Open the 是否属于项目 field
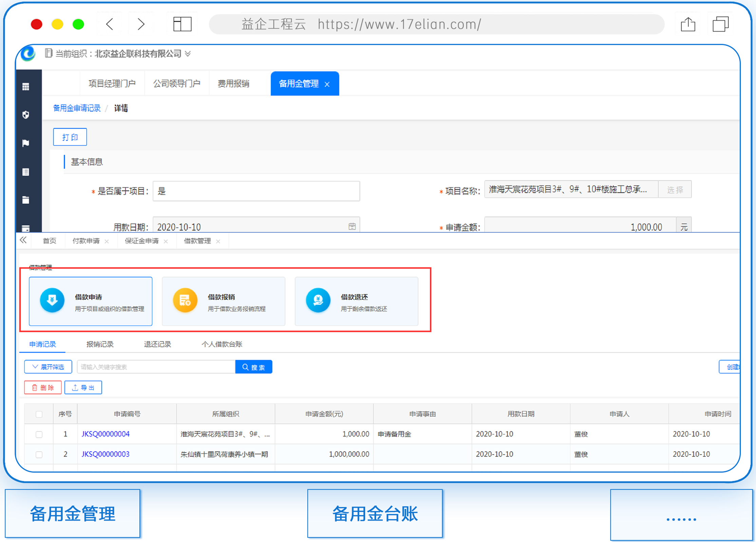 coord(256,191)
